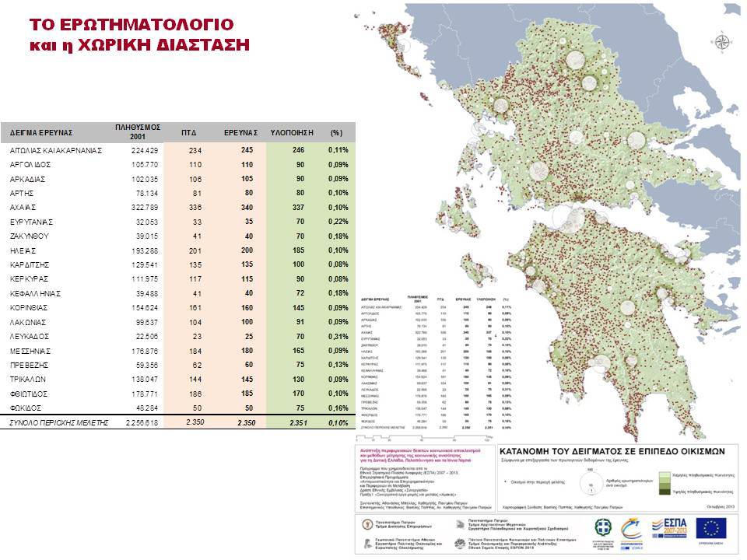Click the ΑΧΑΙΑΣ row label

pos(23,208)
